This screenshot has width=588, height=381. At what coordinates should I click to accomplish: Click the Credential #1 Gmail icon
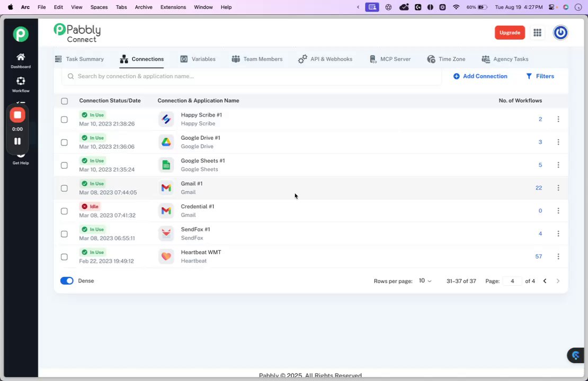[166, 211]
